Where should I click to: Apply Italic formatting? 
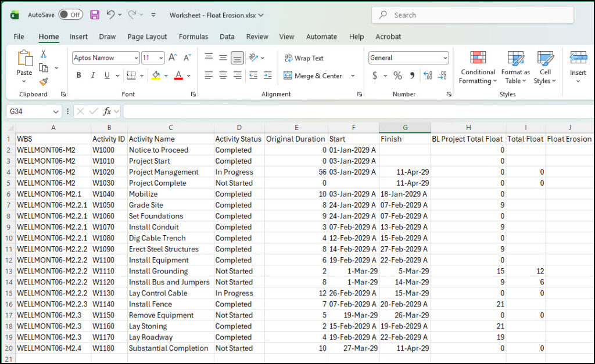pos(93,75)
